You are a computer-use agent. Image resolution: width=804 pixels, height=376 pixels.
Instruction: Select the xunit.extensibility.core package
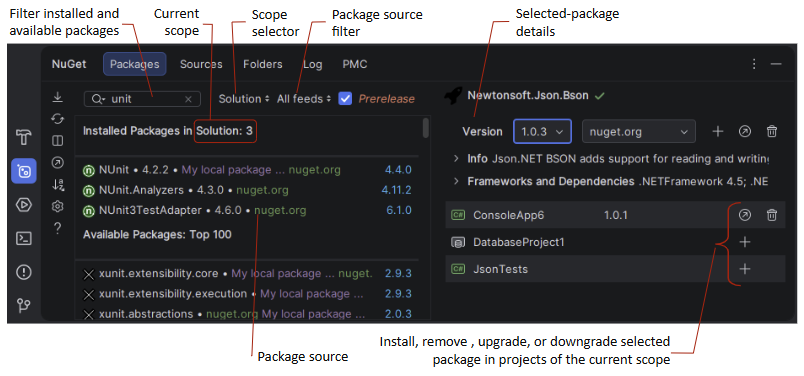[247, 274]
